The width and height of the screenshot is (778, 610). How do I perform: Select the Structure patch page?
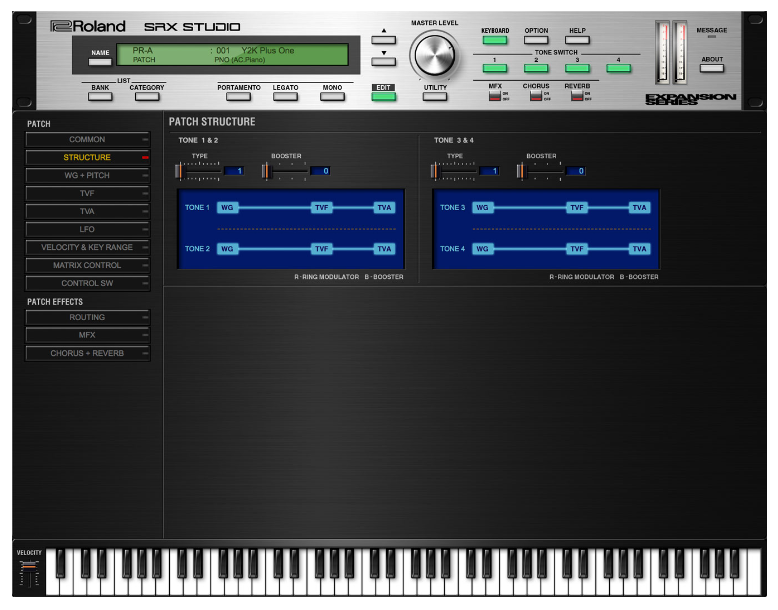(87, 157)
